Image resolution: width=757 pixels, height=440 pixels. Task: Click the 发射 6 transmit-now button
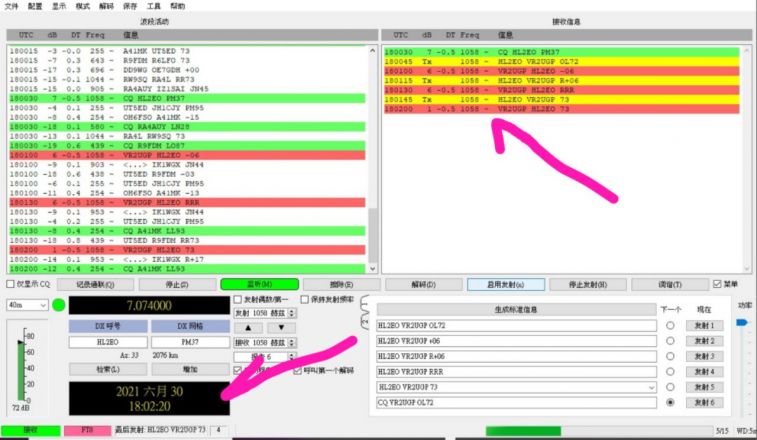click(703, 402)
